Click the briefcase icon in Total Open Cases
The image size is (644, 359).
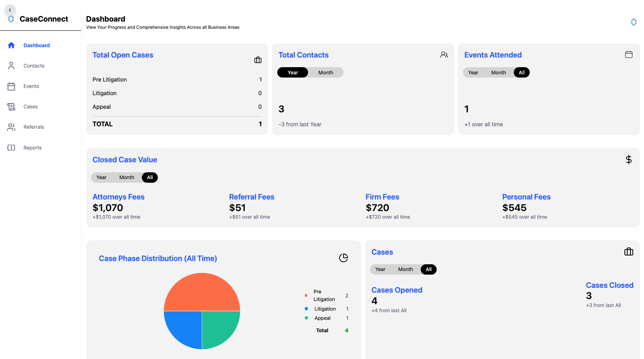point(258,60)
